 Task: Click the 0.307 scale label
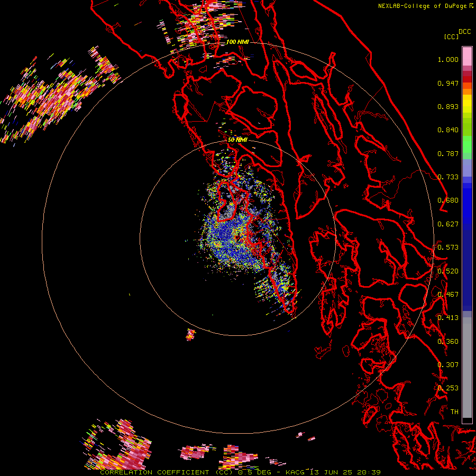448,365
